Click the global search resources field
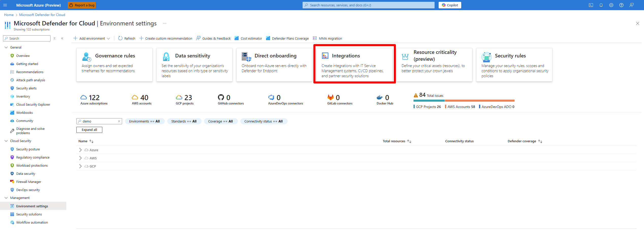 (x=368, y=5)
